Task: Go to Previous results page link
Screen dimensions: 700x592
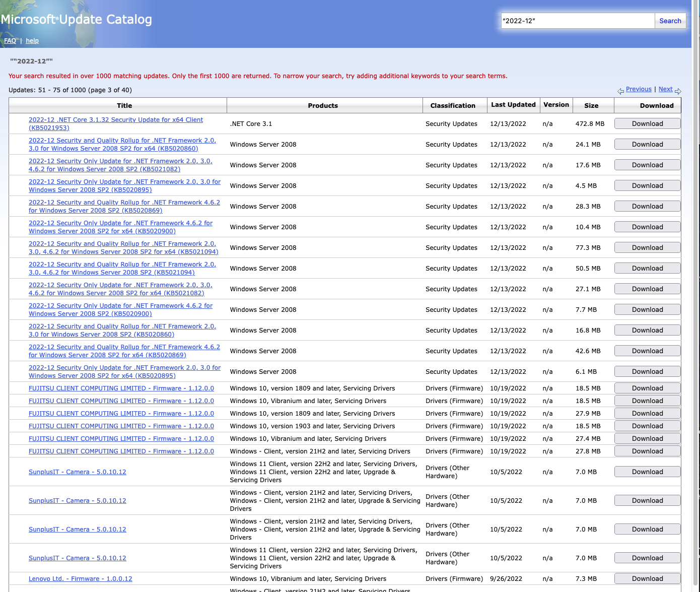Action: pos(639,89)
